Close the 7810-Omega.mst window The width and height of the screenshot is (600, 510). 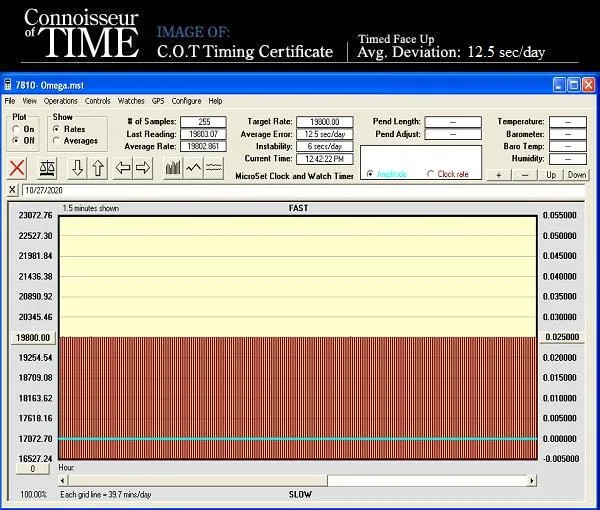(x=588, y=85)
